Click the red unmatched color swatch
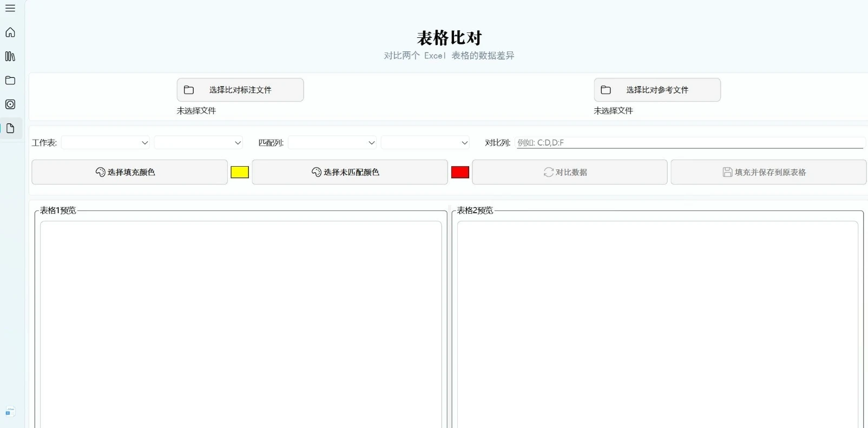Image resolution: width=868 pixels, height=428 pixels. click(x=460, y=172)
